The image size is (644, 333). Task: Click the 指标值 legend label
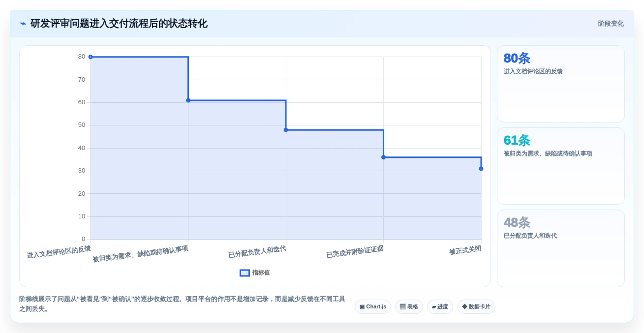[x=261, y=273]
